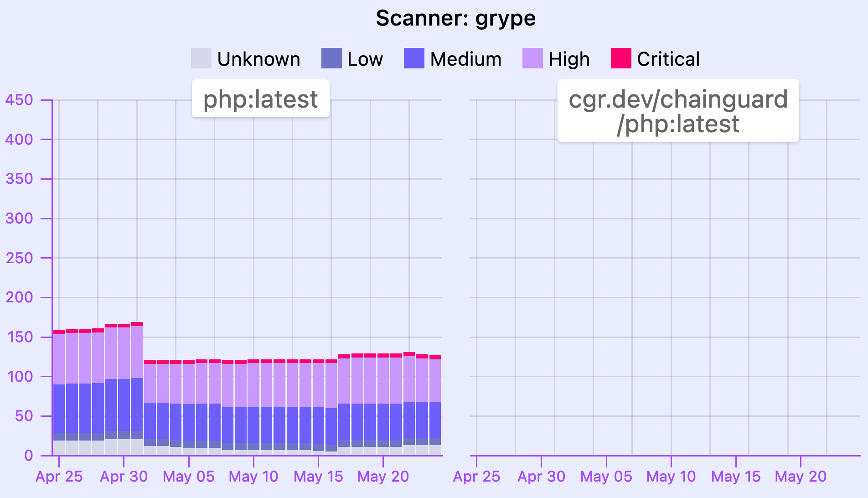Viewport: 868px width, 498px height.
Task: Click May 05 label under php:latest chart
Action: [x=189, y=477]
